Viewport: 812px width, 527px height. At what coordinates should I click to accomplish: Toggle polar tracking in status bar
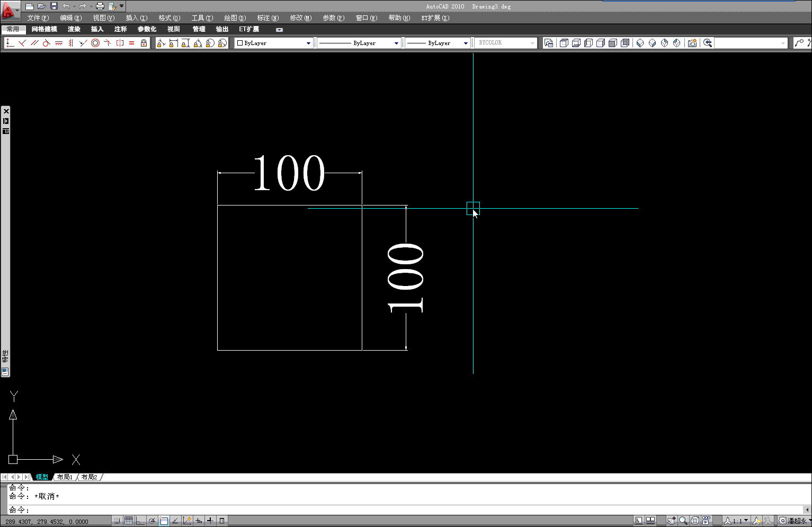tap(153, 521)
